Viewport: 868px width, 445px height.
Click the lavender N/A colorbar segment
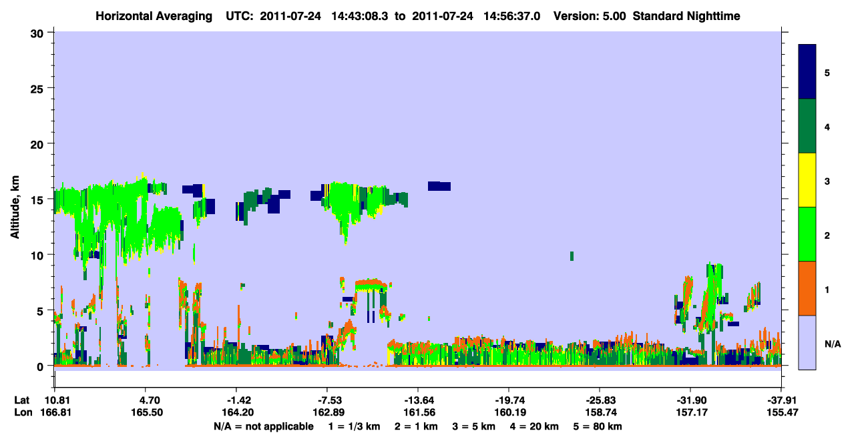(x=807, y=342)
